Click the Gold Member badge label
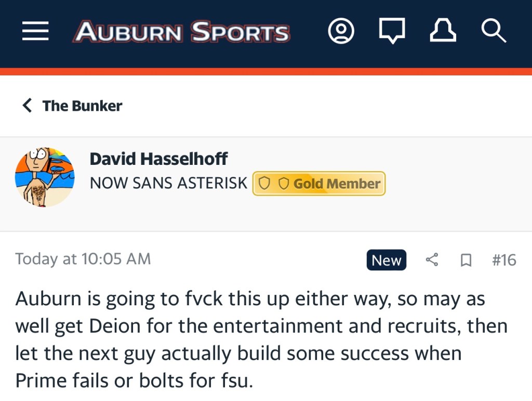The height and width of the screenshot is (401, 532). click(337, 184)
